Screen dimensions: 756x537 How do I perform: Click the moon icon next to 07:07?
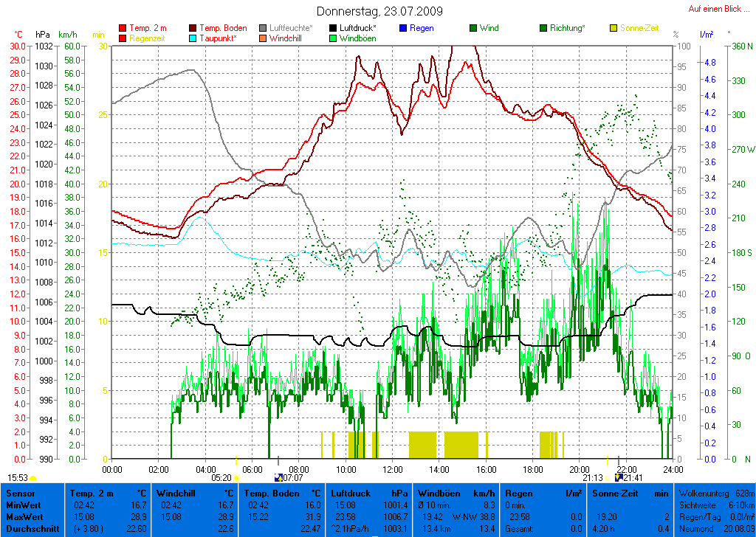[278, 478]
